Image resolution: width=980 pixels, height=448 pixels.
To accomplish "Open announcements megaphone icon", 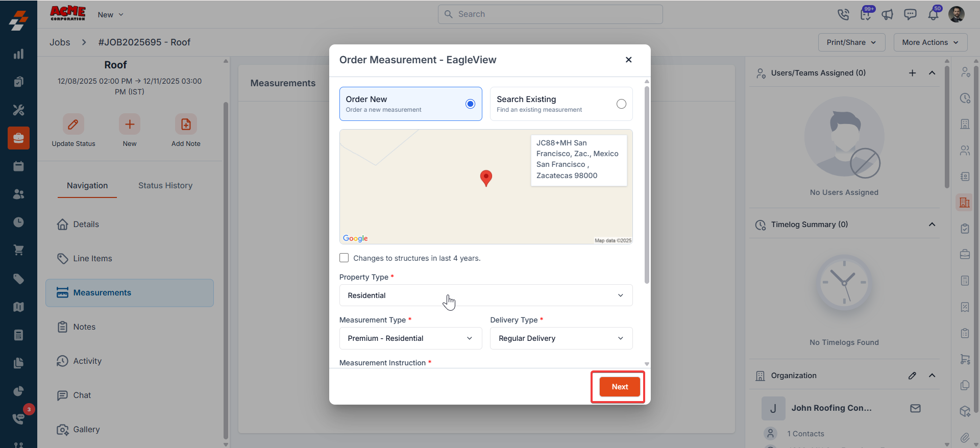I will pyautogui.click(x=888, y=14).
